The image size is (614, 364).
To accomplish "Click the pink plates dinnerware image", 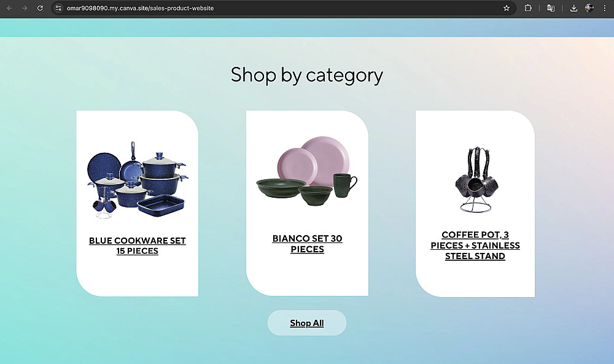I will point(307,171).
